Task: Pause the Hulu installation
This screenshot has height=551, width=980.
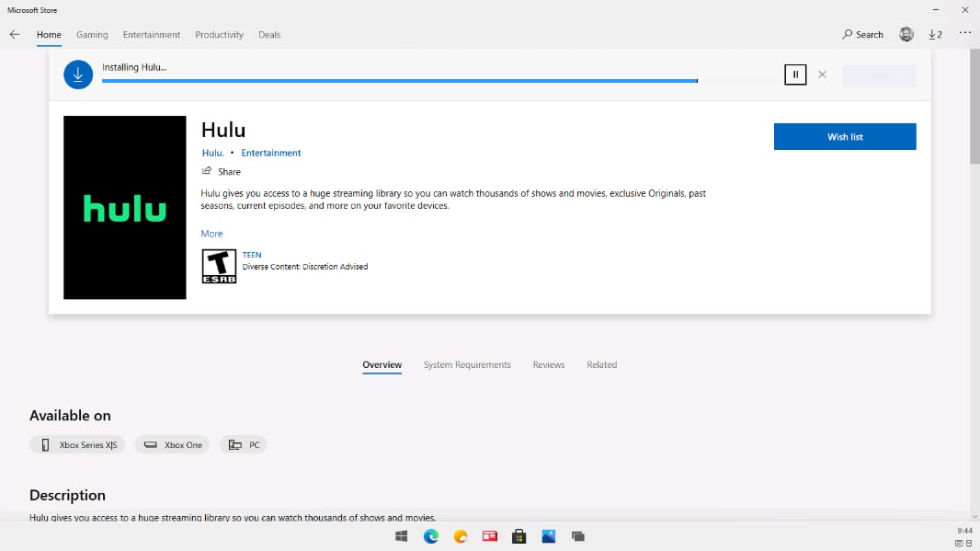Action: [795, 75]
